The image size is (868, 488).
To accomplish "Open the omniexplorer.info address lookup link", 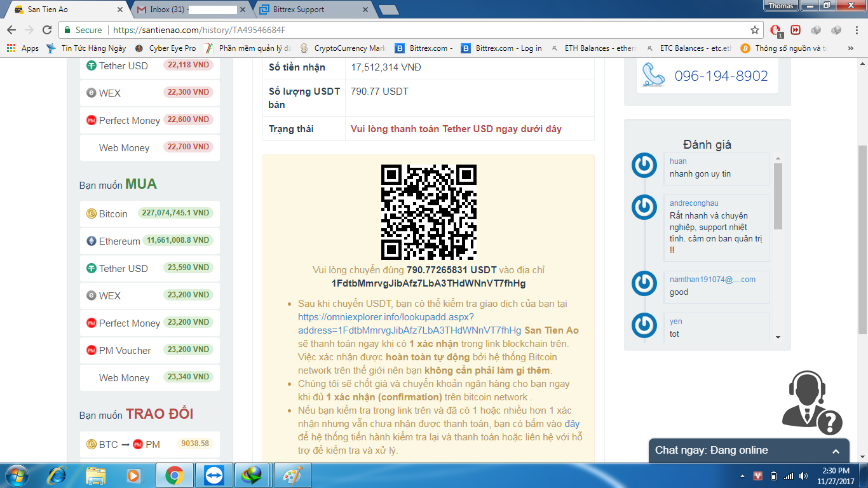I will tap(409, 323).
